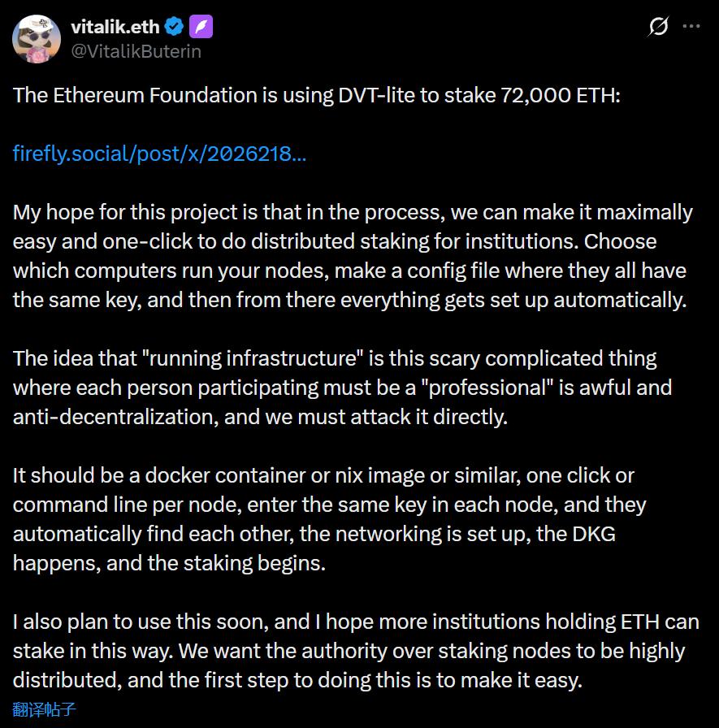Click the purple feather badge

201,27
